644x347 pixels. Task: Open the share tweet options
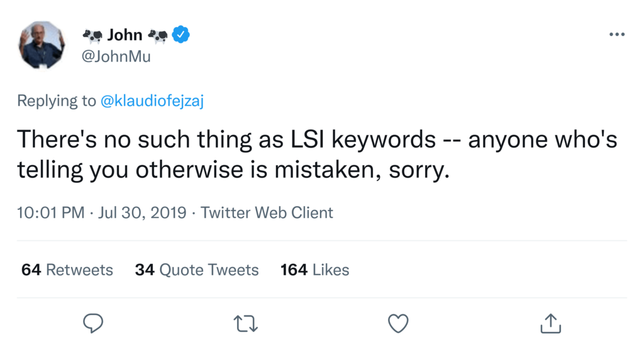point(550,323)
